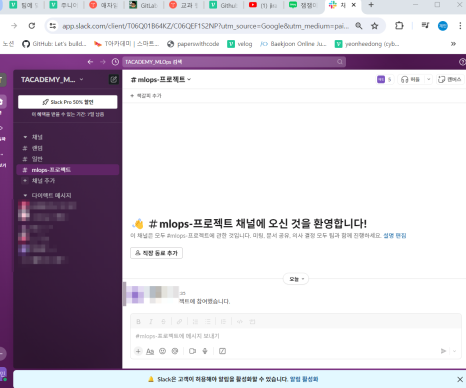466x388 pixels.
Task: Toggle bulleted list in composer
Action: 208,322
